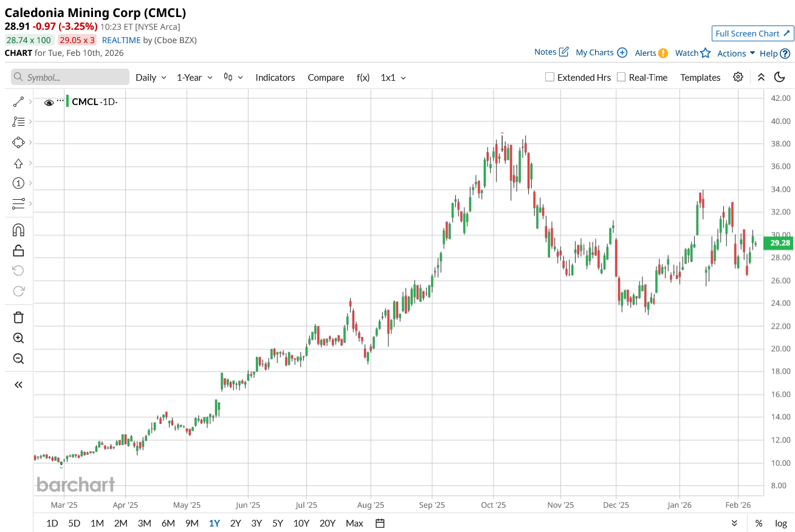The image size is (795, 532).
Task: Enable the Extended Hrs checkbox
Action: click(550, 77)
